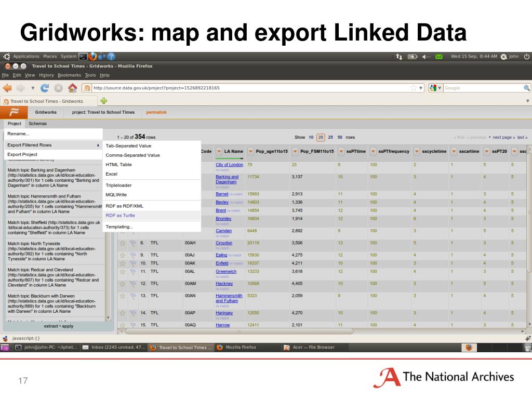The height and width of the screenshot is (399, 532).
Task: Flag row 14 (00AP)
Action: 133,313
